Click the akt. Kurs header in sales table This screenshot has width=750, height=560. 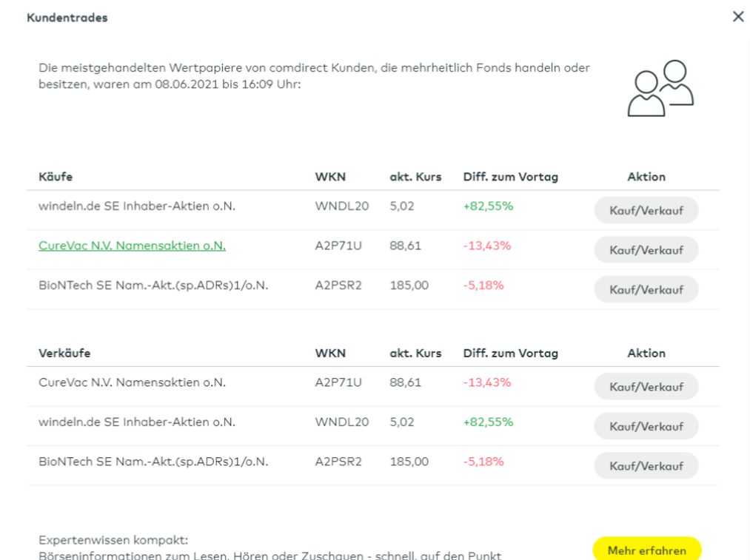point(415,353)
